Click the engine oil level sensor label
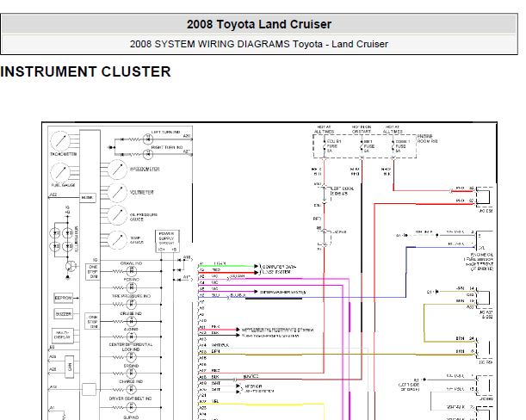The image size is (526, 420). point(479,262)
